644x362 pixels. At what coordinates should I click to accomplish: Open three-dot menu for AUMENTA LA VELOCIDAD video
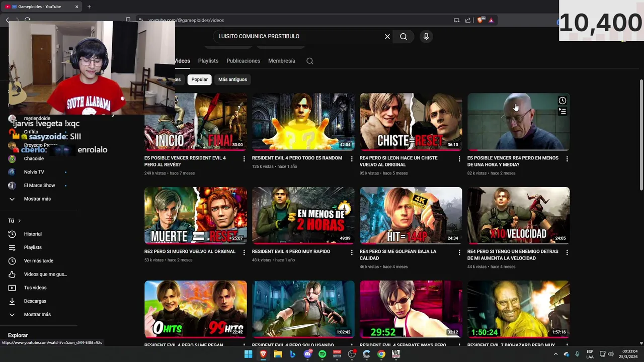[x=567, y=252]
